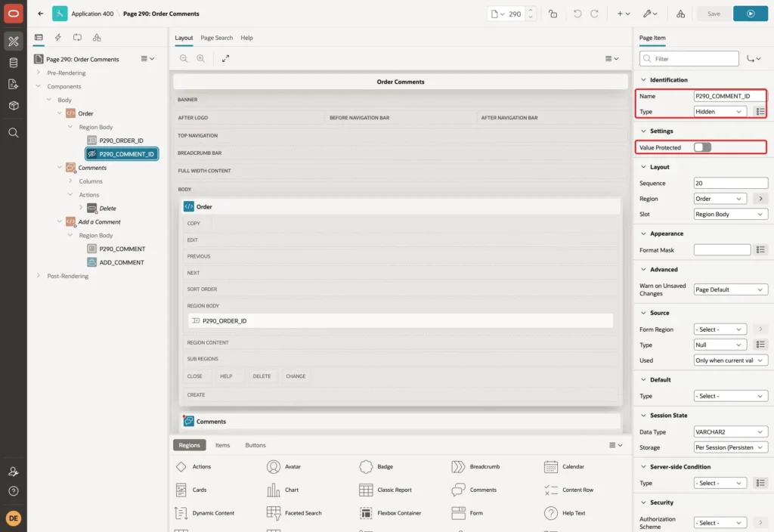Select P290_COMMENT_ID hidden item in tree
774x532 pixels.
tap(122, 154)
